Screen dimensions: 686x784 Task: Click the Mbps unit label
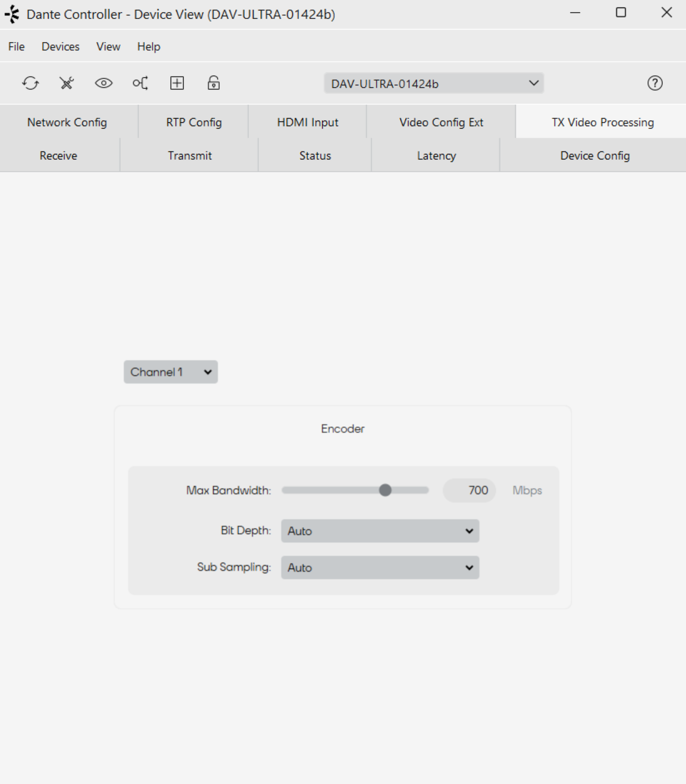tap(527, 490)
